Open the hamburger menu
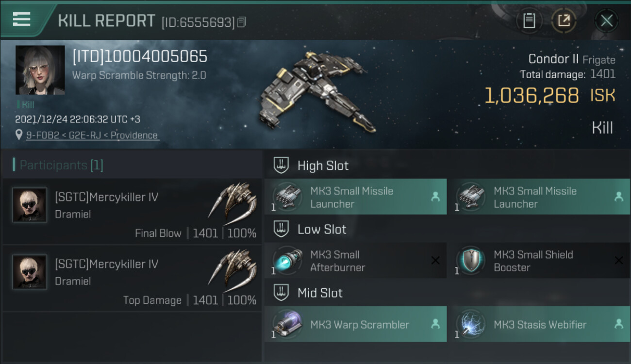631x364 pixels. pos(22,19)
